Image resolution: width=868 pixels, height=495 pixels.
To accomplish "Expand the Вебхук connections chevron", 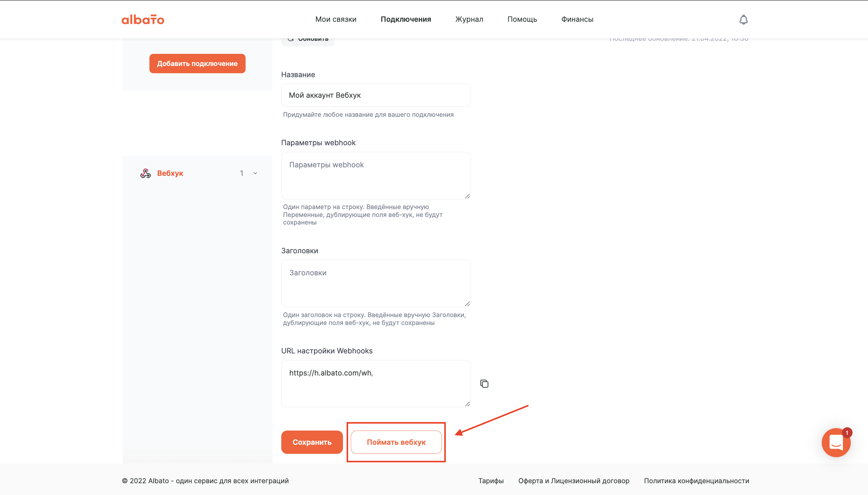I will click(255, 173).
